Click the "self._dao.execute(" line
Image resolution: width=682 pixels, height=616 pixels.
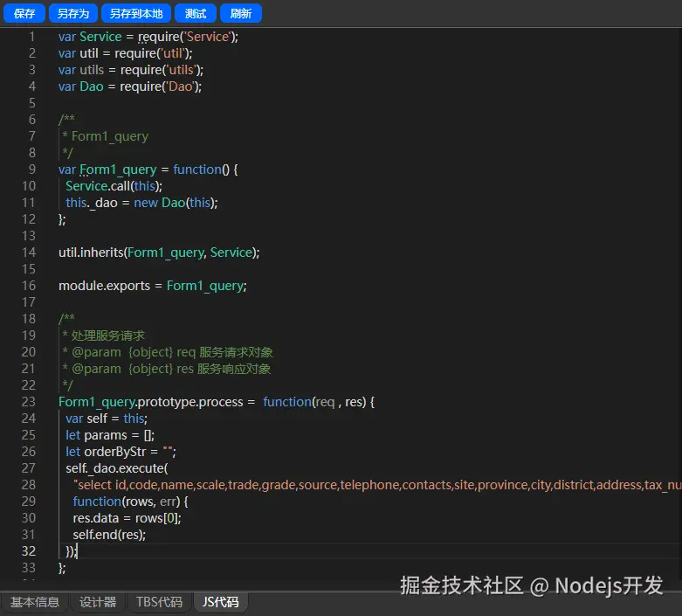point(117,468)
